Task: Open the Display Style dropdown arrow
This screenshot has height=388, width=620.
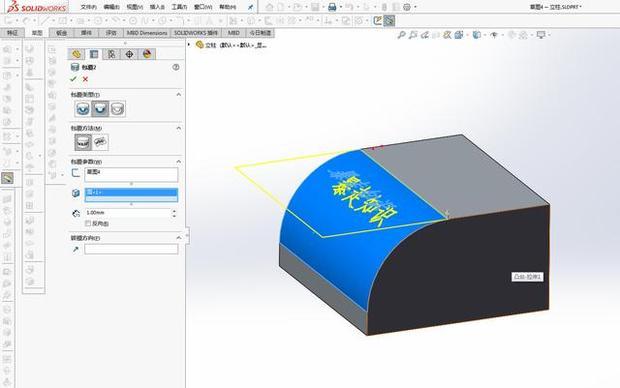Action: (484, 35)
